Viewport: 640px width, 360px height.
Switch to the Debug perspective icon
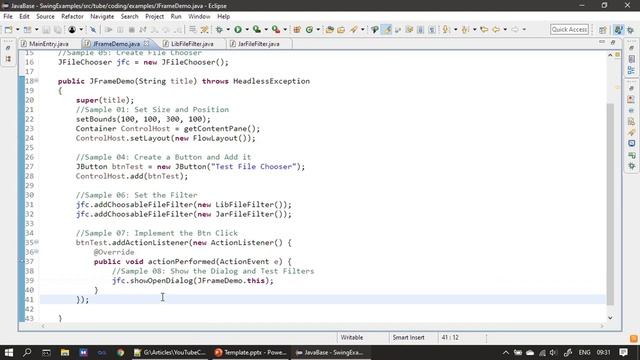point(631,30)
